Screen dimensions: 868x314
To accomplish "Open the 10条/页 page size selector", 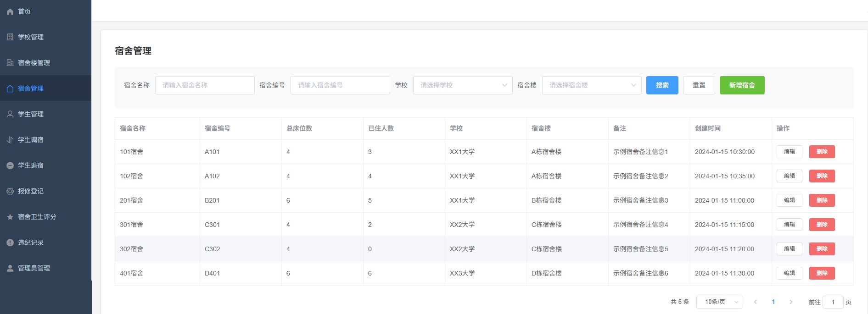I will (719, 302).
